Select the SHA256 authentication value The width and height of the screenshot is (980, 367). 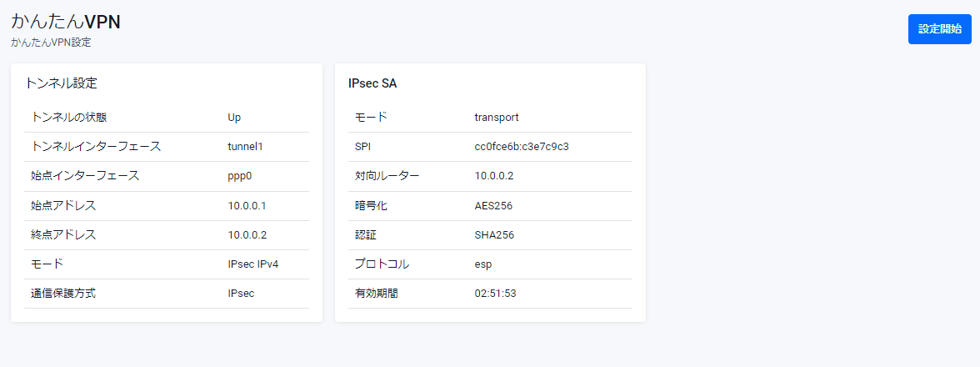(x=494, y=235)
